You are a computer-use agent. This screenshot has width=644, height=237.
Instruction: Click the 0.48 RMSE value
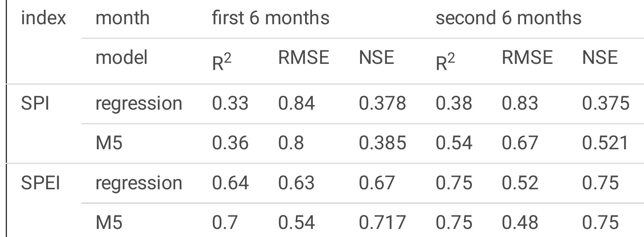pyautogui.click(x=520, y=222)
